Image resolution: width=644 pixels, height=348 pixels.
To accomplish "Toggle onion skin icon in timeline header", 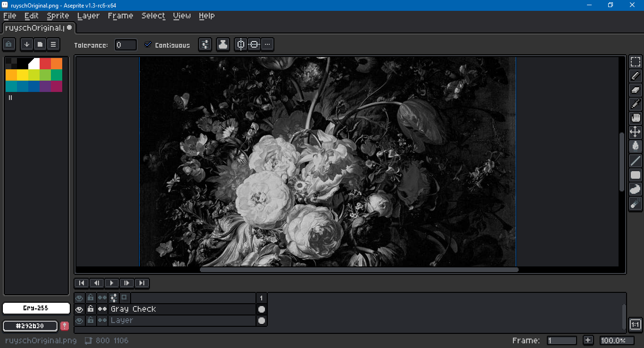I will coord(124,298).
